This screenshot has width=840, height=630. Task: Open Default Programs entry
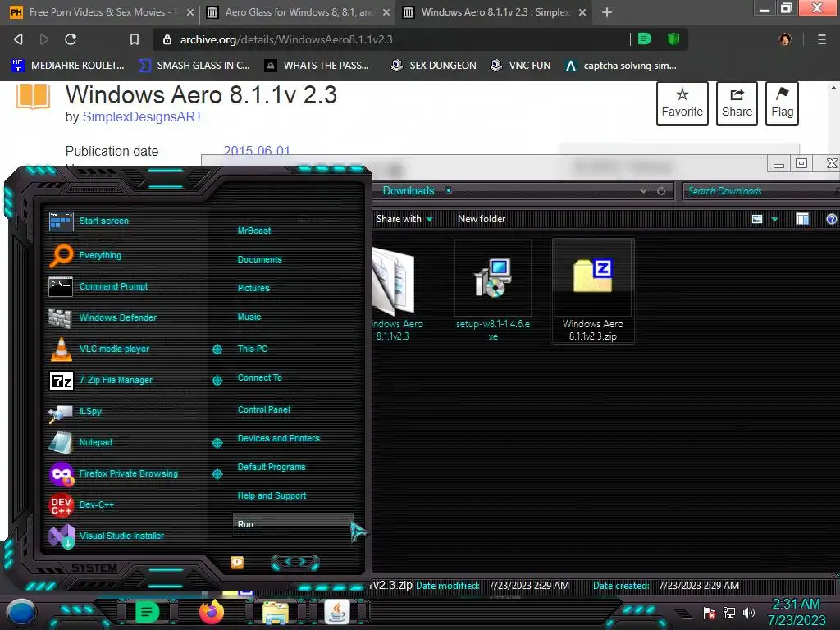pyautogui.click(x=272, y=467)
